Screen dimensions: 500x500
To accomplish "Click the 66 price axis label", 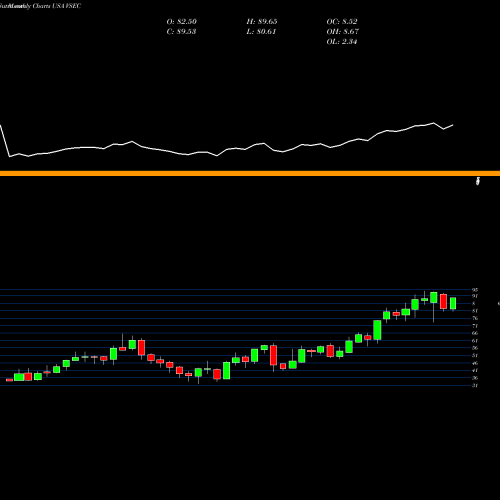I will coord(475,333).
